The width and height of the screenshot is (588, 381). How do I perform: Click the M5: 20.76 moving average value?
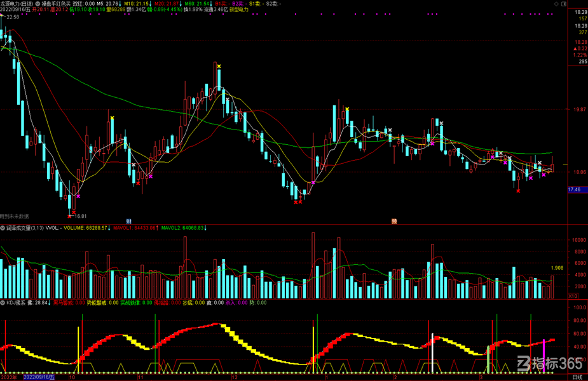coord(109,4)
